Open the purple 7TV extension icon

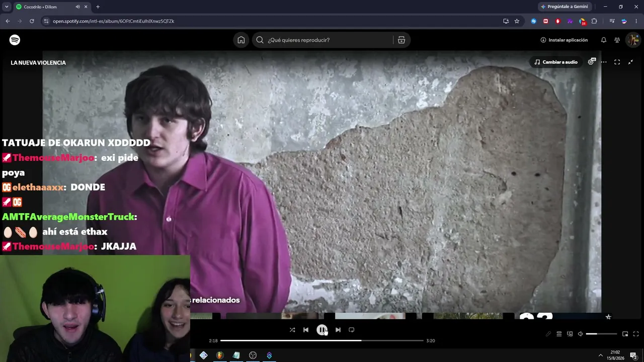570,21
